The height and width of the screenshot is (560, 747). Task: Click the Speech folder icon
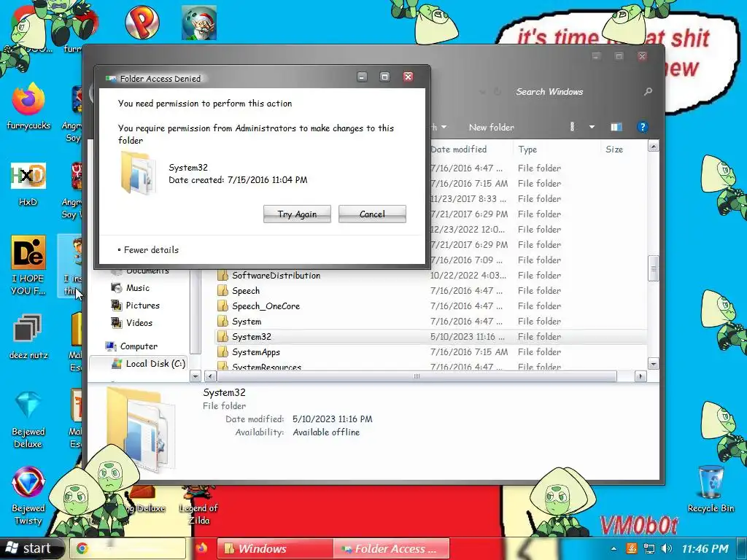(222, 290)
